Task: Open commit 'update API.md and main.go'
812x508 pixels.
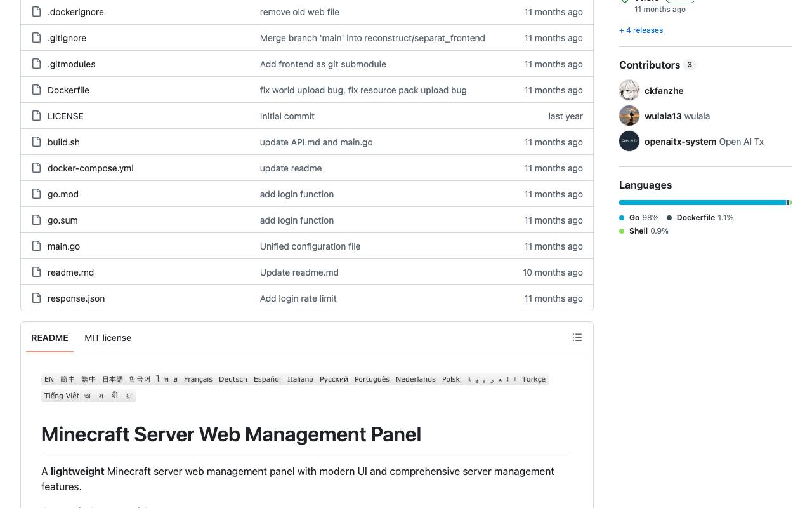Action: point(317,142)
